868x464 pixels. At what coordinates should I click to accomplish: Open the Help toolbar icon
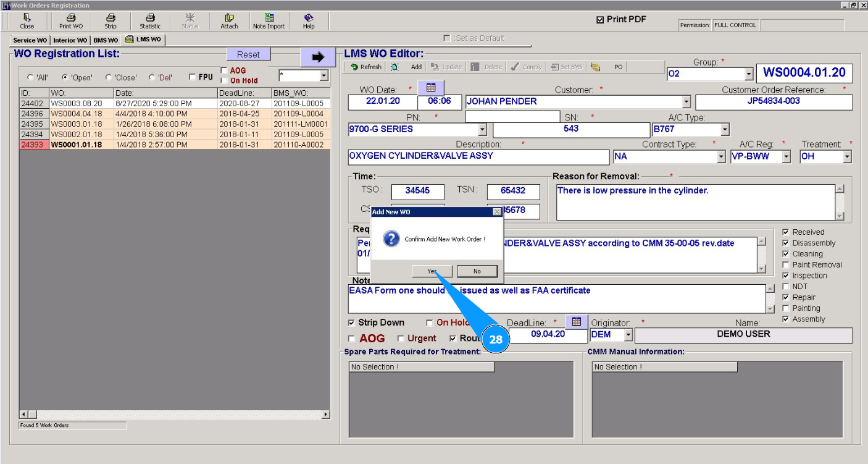coord(309,21)
